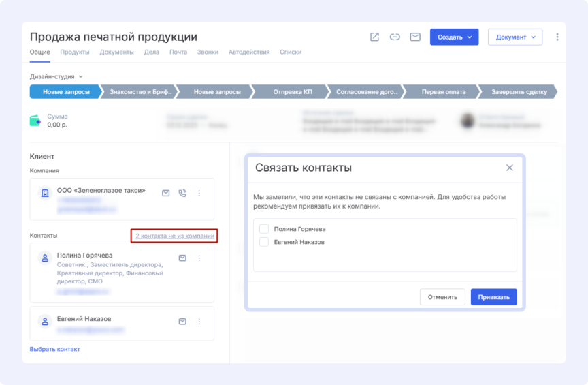Click the copy link icon in header
The height and width of the screenshot is (385, 588).
(x=395, y=37)
